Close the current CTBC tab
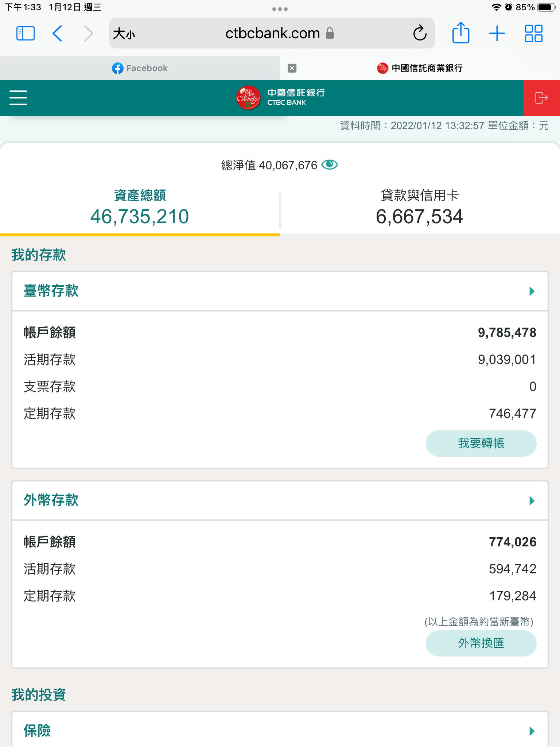560x747 pixels. point(292,68)
